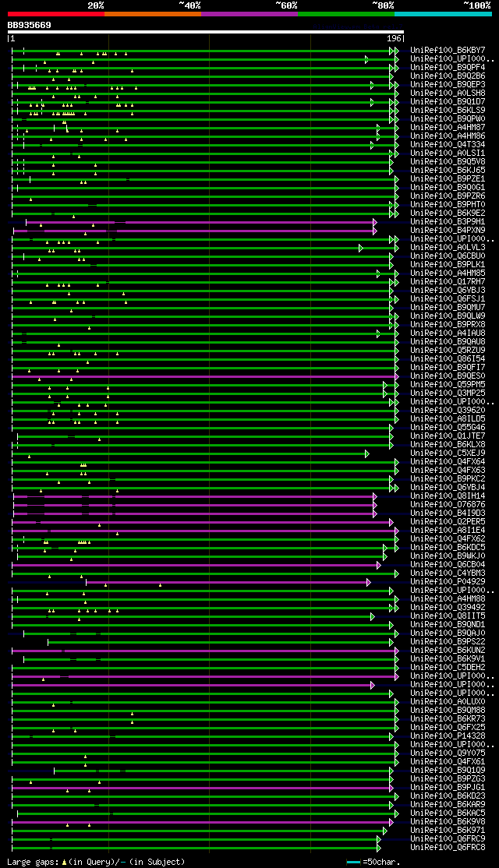The image size is (499, 868).
Task: Select the UniRef100_O76876 label
Action: coord(448,505)
